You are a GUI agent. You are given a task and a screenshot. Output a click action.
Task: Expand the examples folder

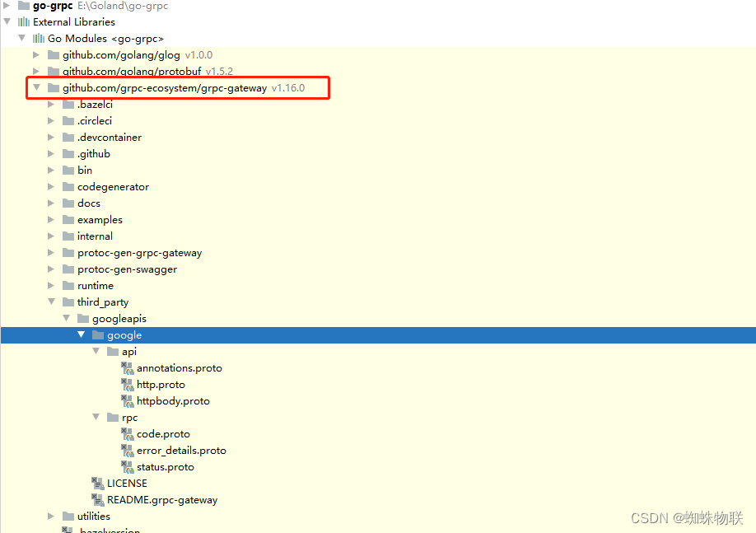pos(51,219)
